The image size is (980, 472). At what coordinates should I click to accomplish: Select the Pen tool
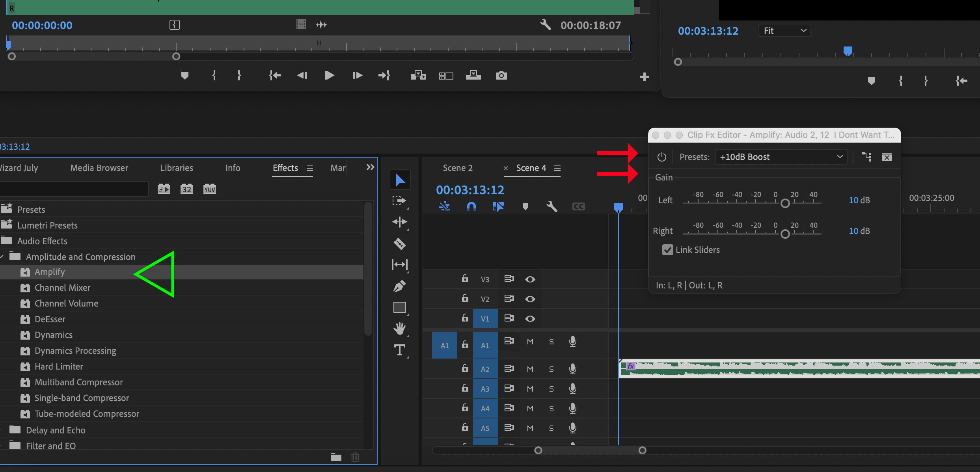[400, 286]
